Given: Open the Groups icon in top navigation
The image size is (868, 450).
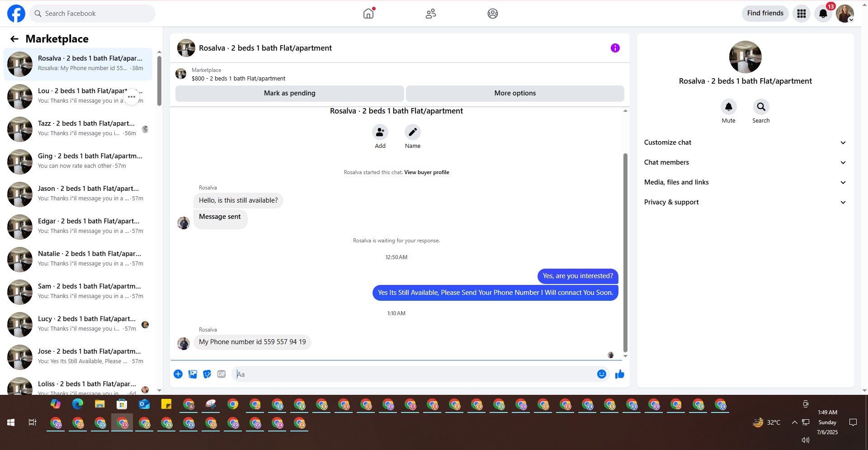Looking at the screenshot, I should (493, 14).
